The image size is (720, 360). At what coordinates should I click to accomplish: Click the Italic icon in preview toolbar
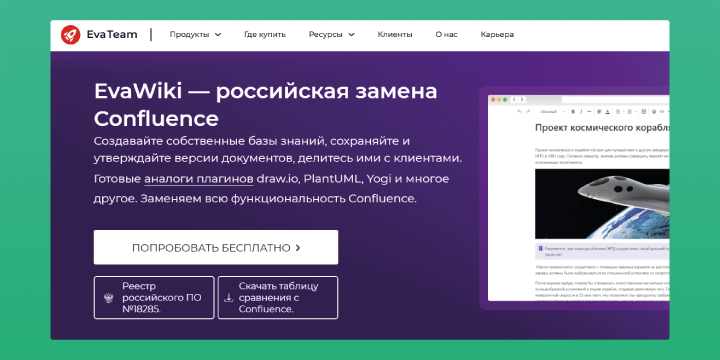pos(581,112)
